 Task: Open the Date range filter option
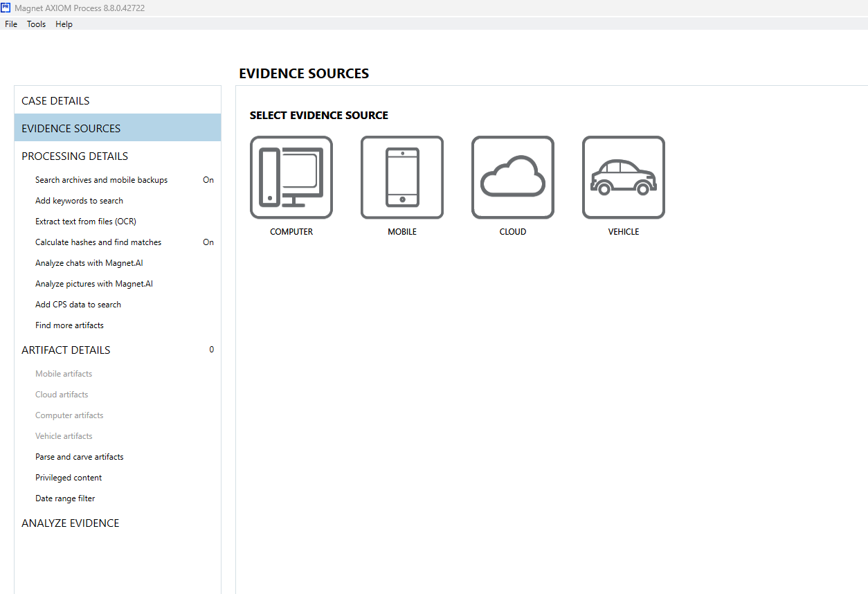(x=65, y=498)
